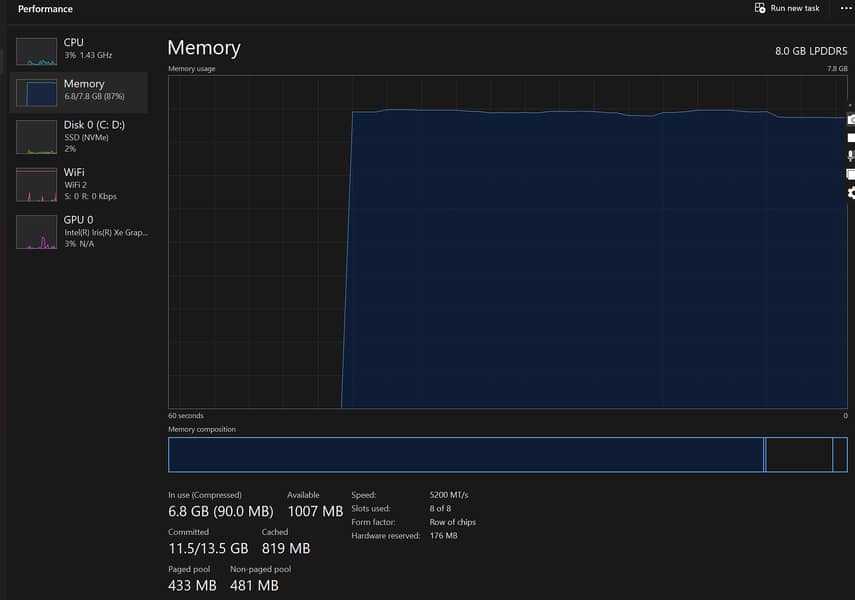This screenshot has height=600, width=855.
Task: Click the Memory usage caption
Action: pyautogui.click(x=191, y=69)
